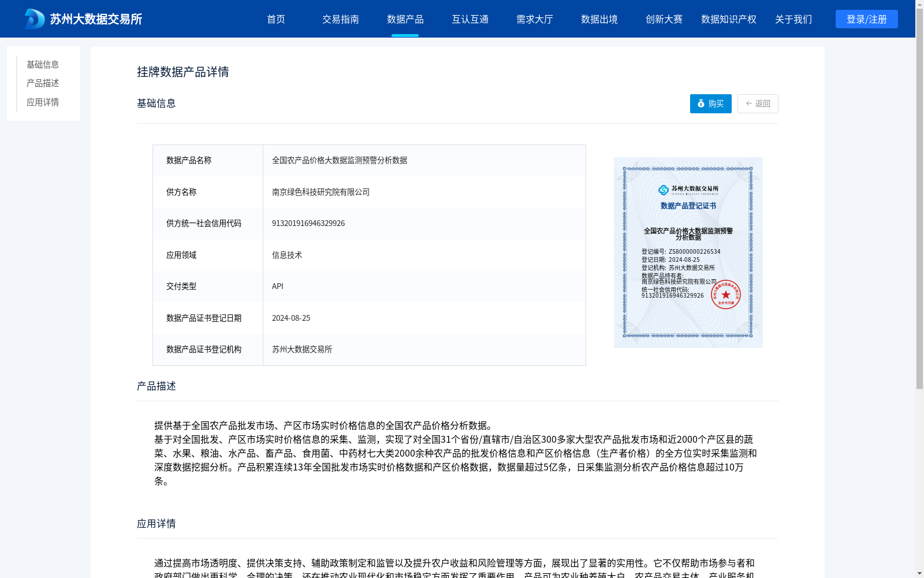The image size is (924, 578).
Task: Click the 登录/注册 button
Action: click(867, 19)
